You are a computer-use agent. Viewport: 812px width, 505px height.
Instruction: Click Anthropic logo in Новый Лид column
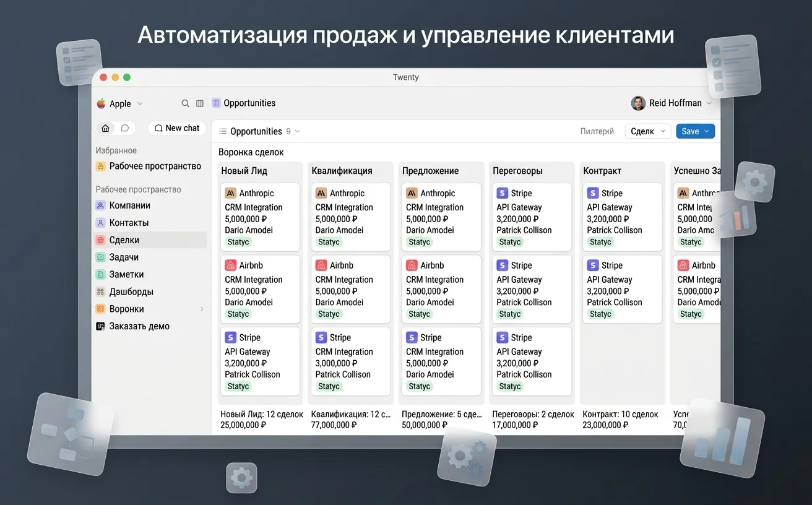[x=230, y=193]
